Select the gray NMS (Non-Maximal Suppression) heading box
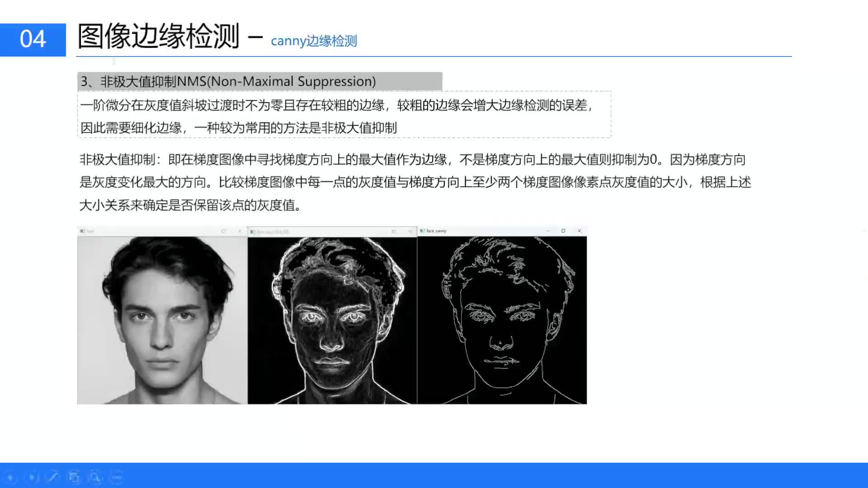This screenshot has height=488, width=868. tap(260, 81)
